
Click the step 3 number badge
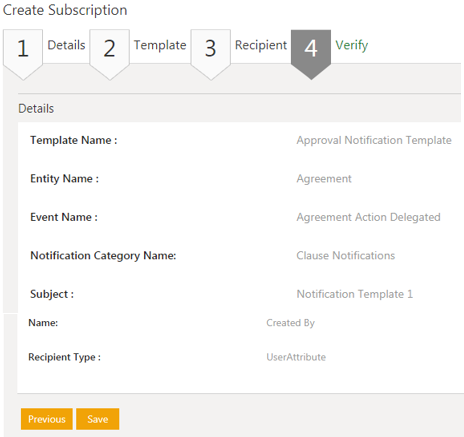pyautogui.click(x=211, y=53)
